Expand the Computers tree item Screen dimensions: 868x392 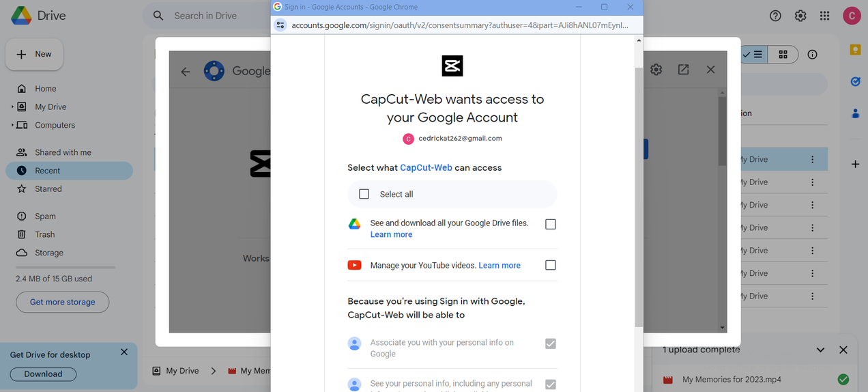12,126
